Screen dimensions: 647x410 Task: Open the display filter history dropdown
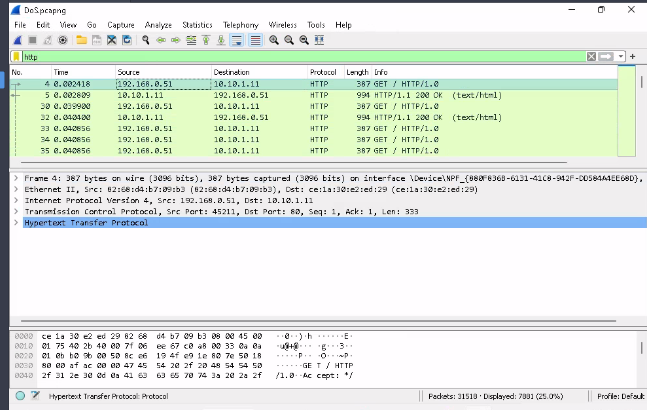(620, 57)
